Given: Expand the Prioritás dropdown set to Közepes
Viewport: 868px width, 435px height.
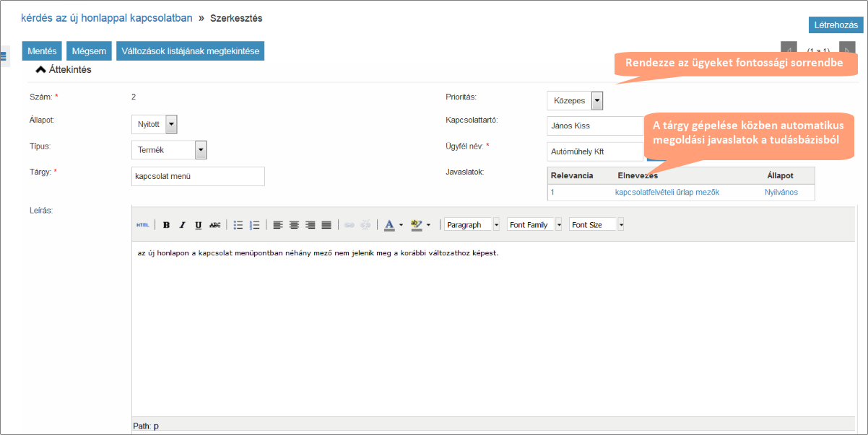Looking at the screenshot, I should 597,101.
